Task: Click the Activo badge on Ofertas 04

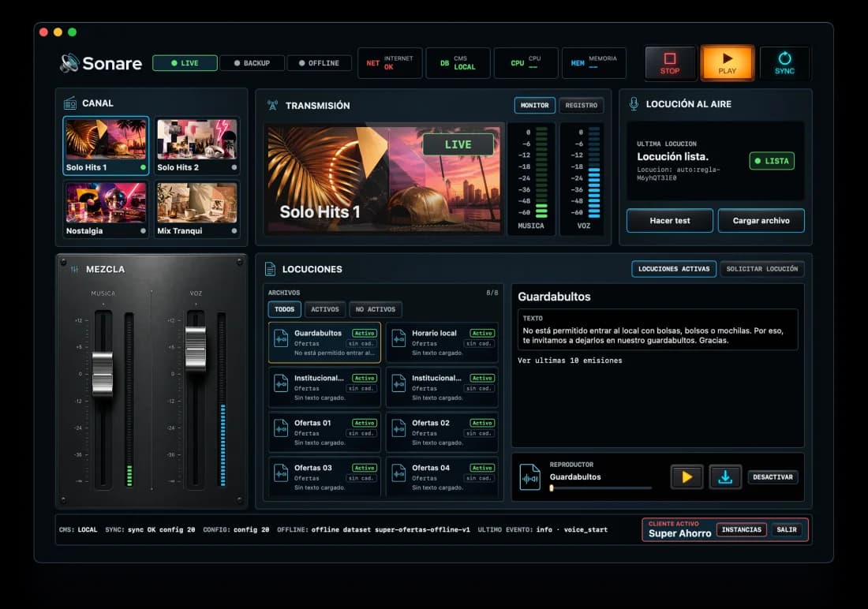Action: pyautogui.click(x=481, y=468)
